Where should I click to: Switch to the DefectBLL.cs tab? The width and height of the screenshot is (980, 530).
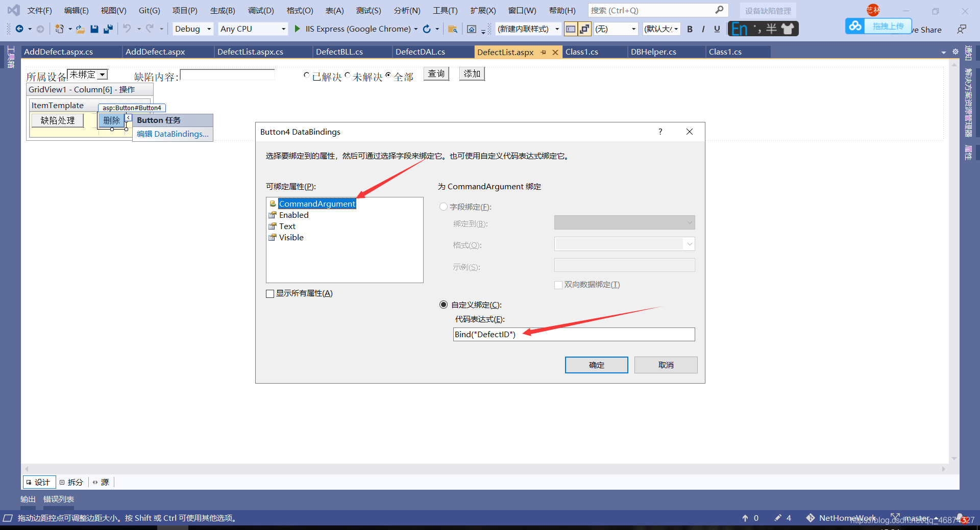339,52
